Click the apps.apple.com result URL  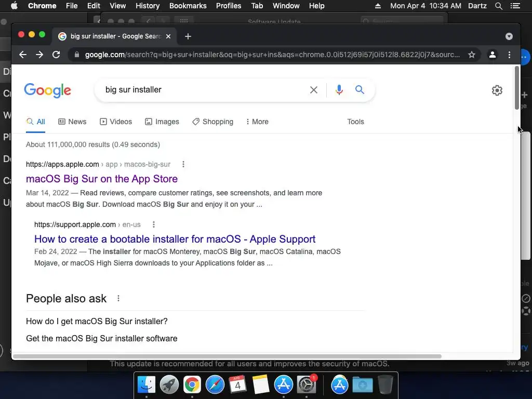pos(98,164)
